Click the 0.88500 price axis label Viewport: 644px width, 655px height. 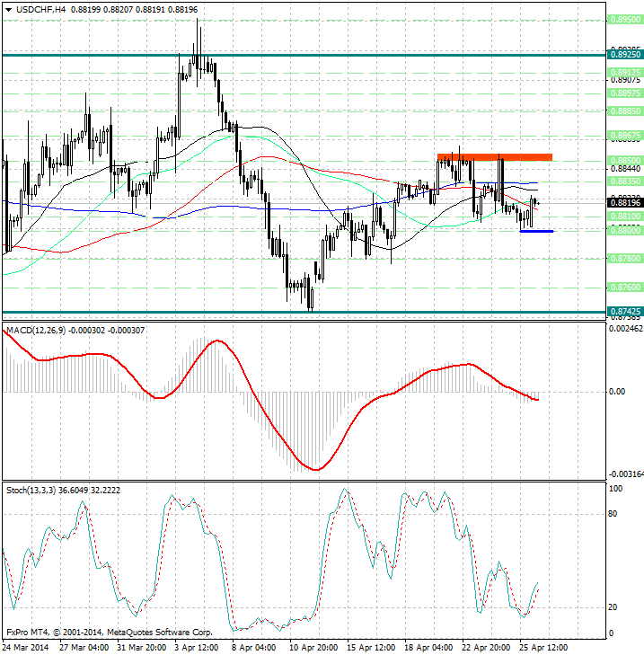(x=623, y=158)
